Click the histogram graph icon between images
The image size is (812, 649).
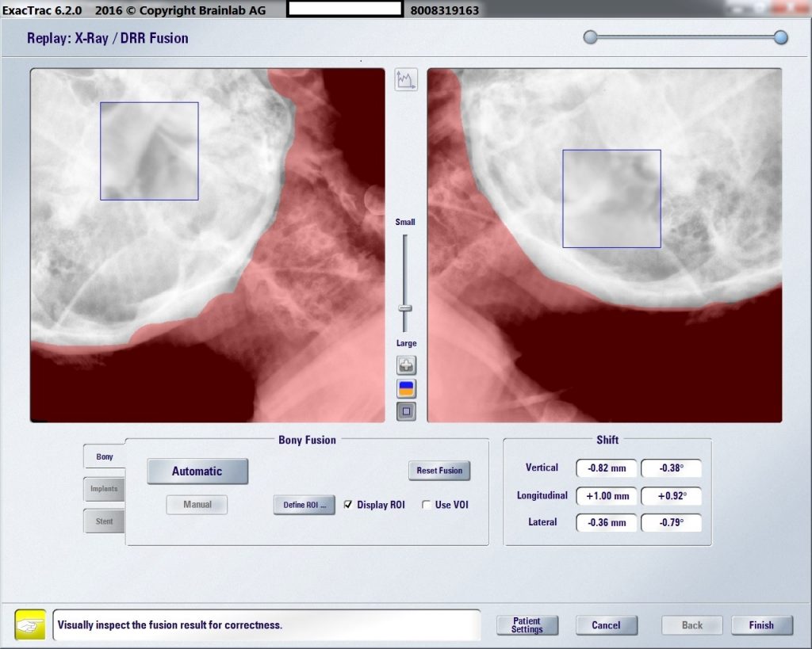(x=406, y=80)
